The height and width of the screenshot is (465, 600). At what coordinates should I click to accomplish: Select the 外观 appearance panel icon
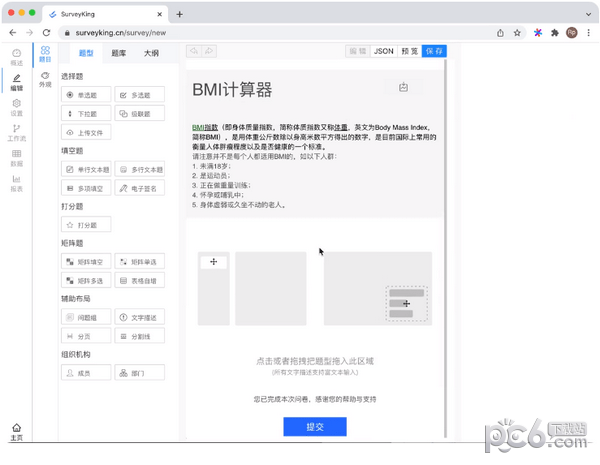coord(45,79)
